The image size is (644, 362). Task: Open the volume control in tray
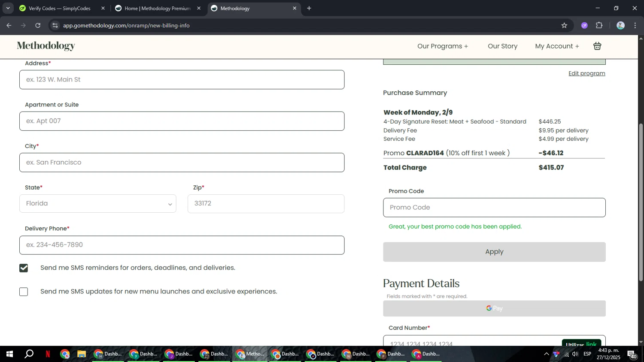pos(575,354)
